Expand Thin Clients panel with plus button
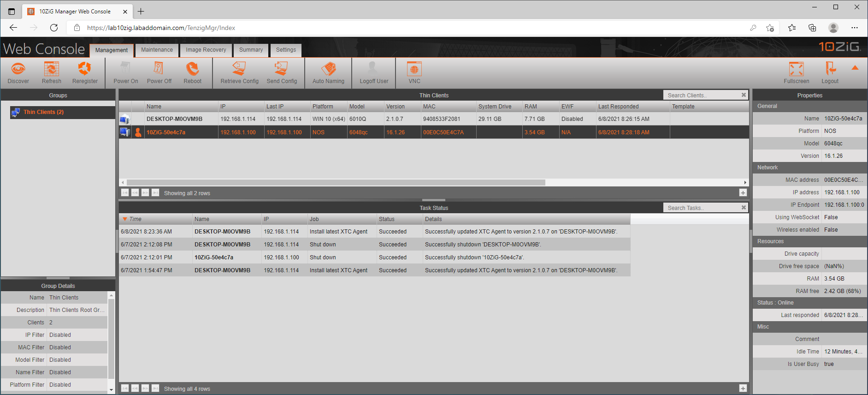The height and width of the screenshot is (395, 868). click(743, 193)
